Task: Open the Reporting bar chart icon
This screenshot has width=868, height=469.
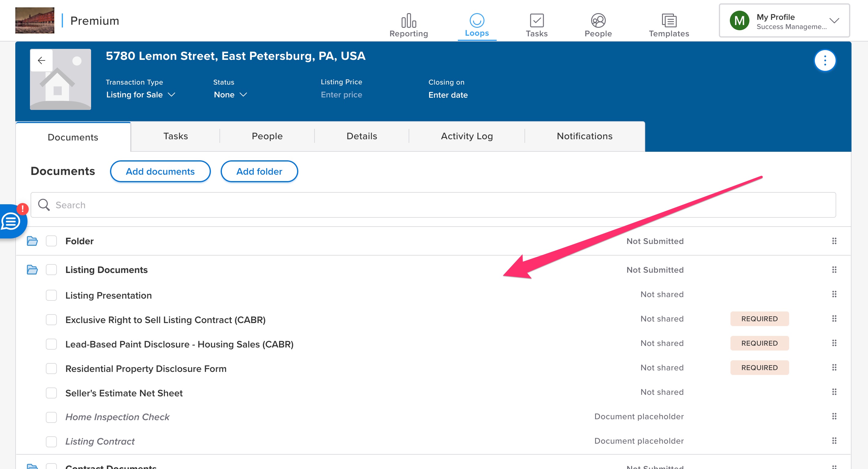Action: coord(408,21)
